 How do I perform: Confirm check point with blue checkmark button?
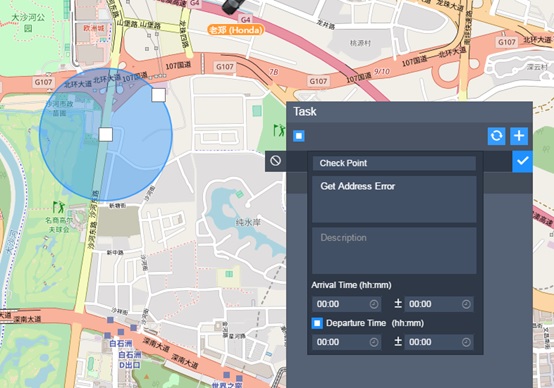(523, 161)
